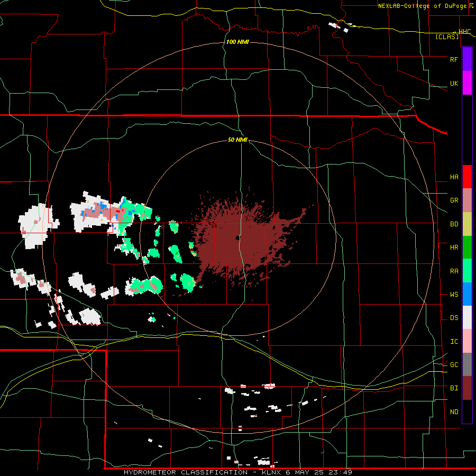Click the HHC product code label

(x=464, y=32)
